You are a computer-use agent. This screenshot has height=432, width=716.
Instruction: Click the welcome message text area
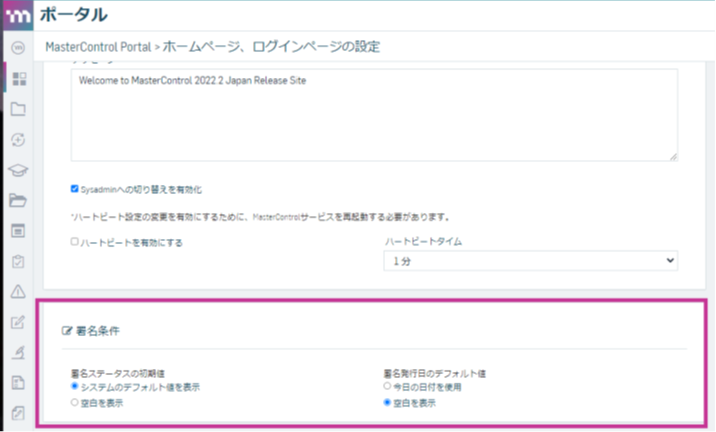pyautogui.click(x=374, y=115)
